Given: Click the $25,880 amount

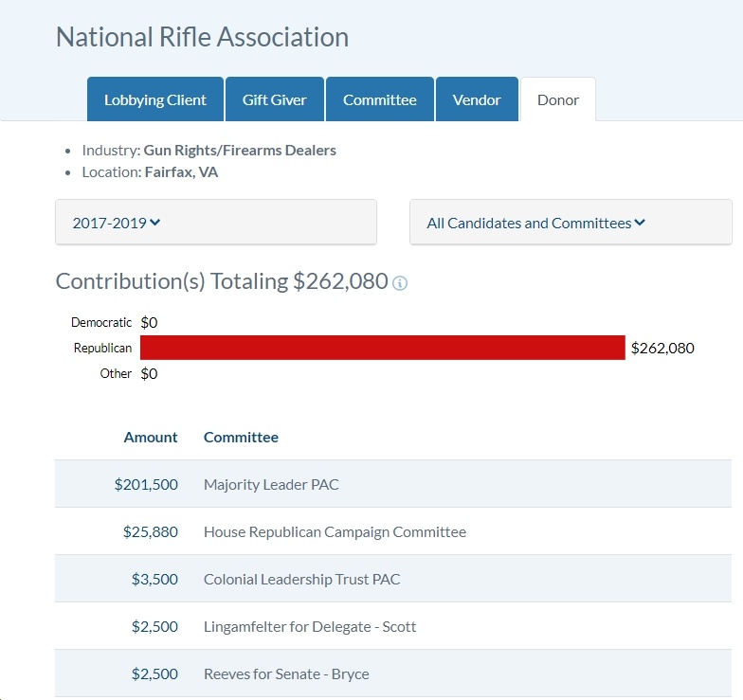Looking at the screenshot, I should click(x=150, y=532).
